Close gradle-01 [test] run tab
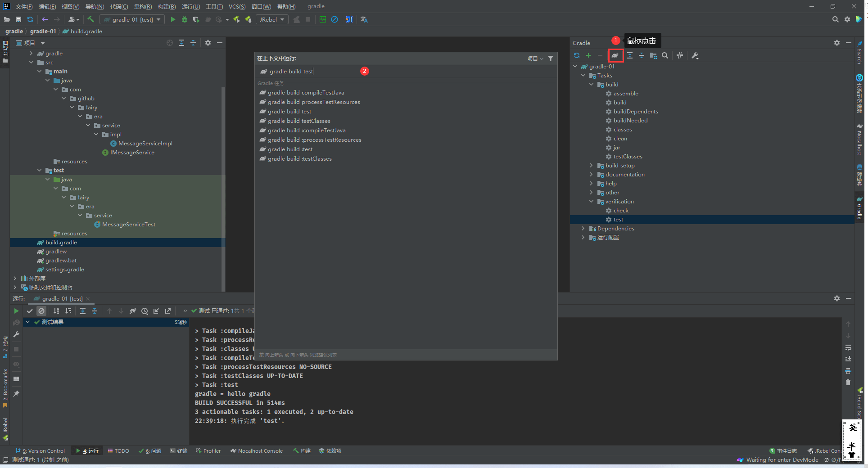 click(x=88, y=299)
